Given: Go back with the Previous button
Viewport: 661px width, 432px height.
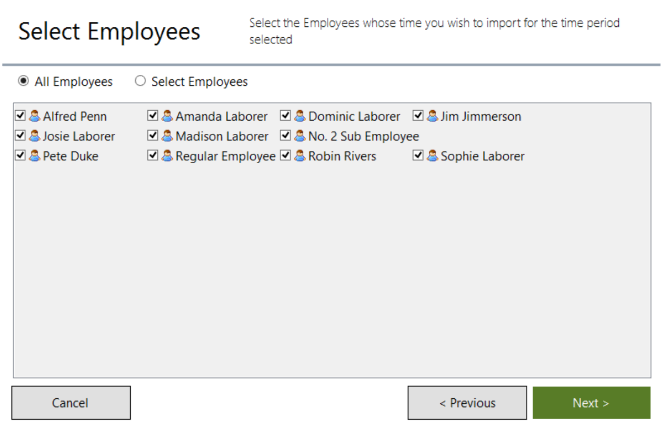Looking at the screenshot, I should 467,403.
